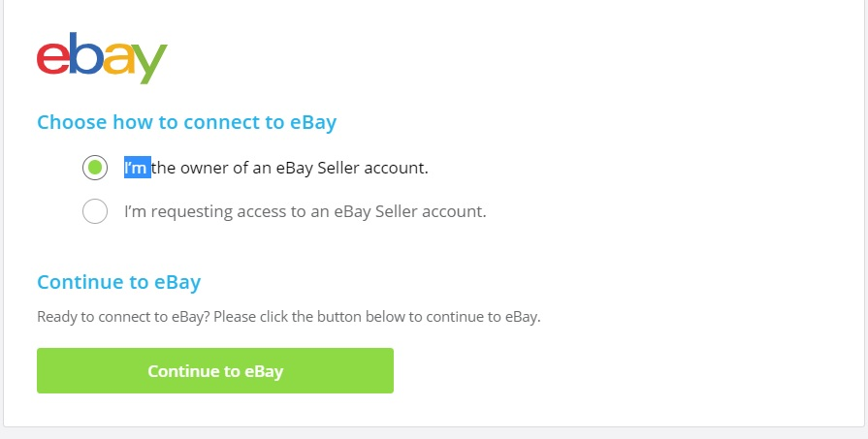Click the gray strip below the white panel
Image resolution: width=868 pixels, height=439 pixels.
tap(434, 433)
